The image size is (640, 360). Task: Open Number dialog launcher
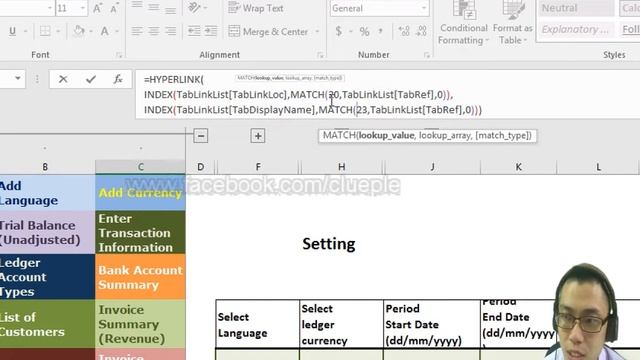(x=427, y=55)
